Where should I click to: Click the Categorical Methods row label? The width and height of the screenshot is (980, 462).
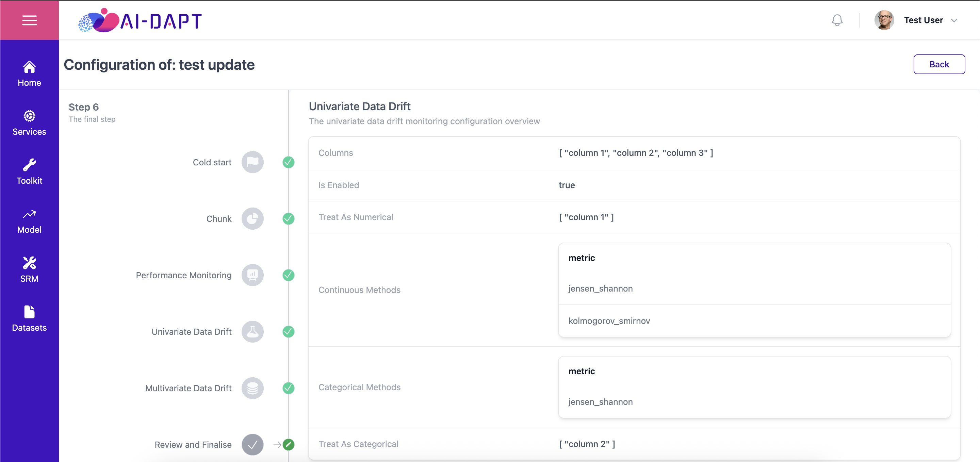click(359, 387)
